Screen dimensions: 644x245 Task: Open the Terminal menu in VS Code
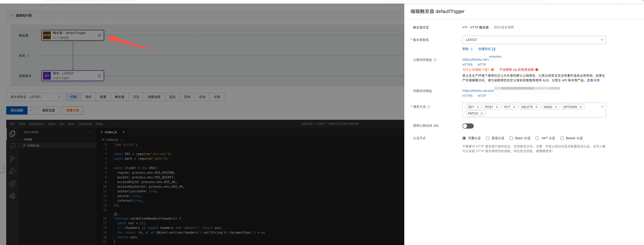[x=85, y=124]
